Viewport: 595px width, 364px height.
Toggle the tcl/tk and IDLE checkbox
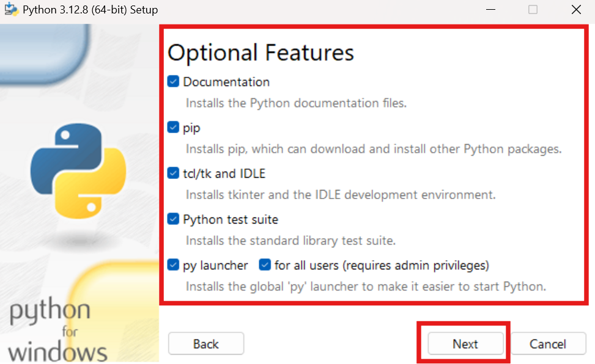tap(173, 173)
